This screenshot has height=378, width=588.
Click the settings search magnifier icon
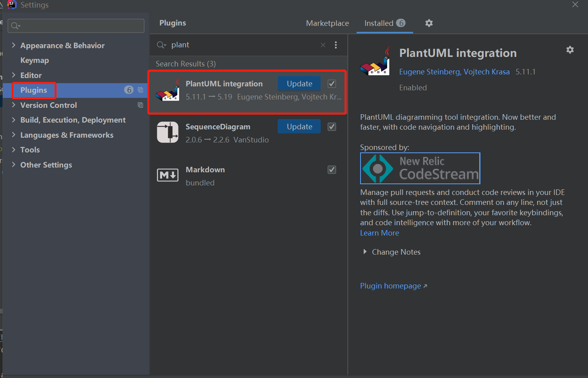16,26
